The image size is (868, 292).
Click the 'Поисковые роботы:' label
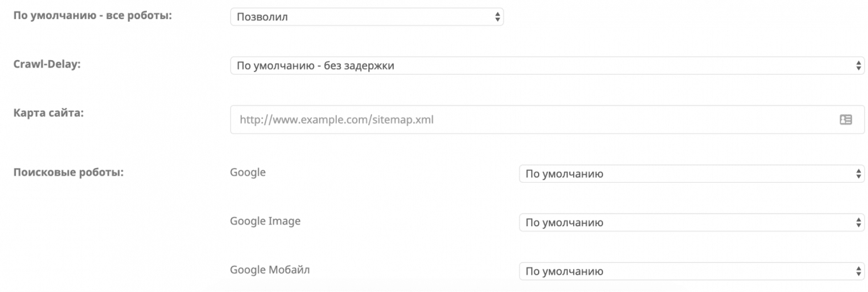(68, 173)
